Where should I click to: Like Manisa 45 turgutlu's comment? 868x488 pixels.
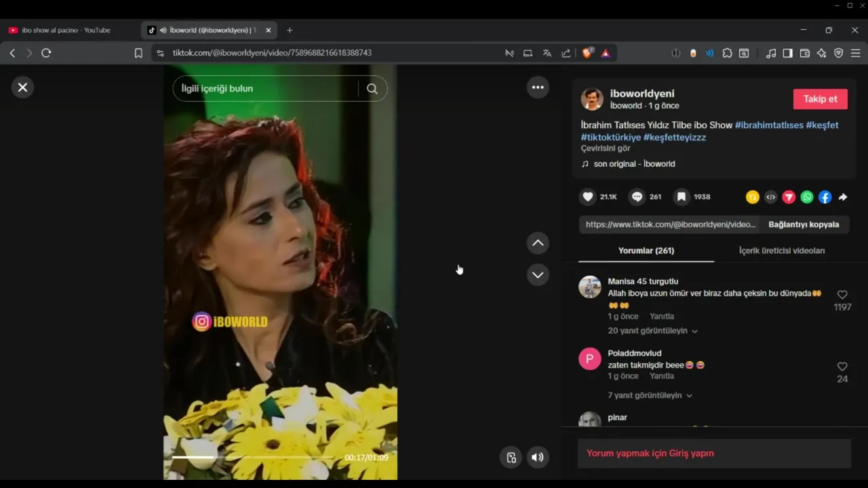click(x=842, y=295)
